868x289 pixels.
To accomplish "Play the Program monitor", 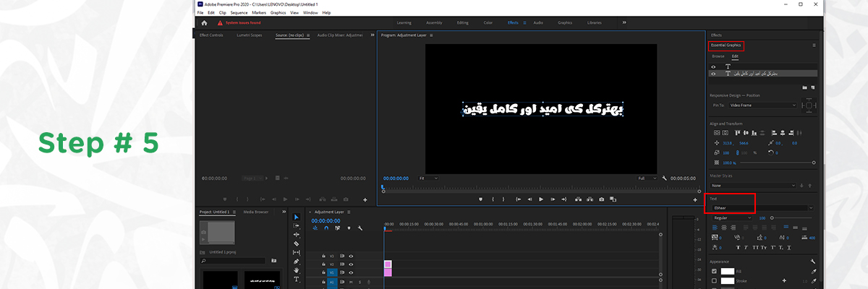I will (x=541, y=199).
